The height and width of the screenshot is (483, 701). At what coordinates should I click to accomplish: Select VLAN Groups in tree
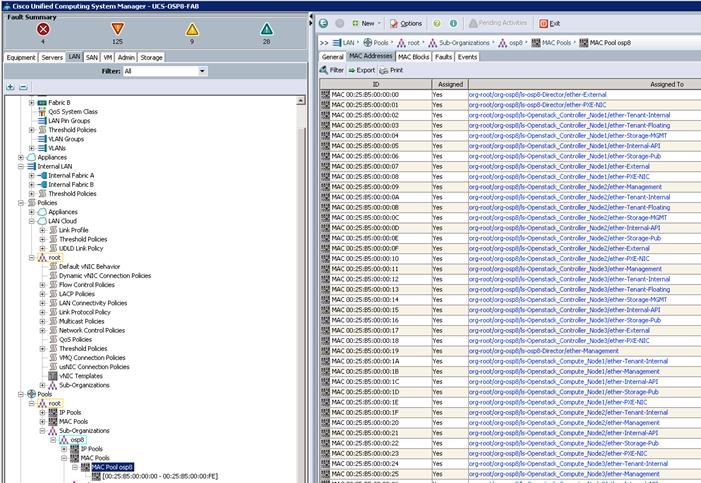point(66,139)
